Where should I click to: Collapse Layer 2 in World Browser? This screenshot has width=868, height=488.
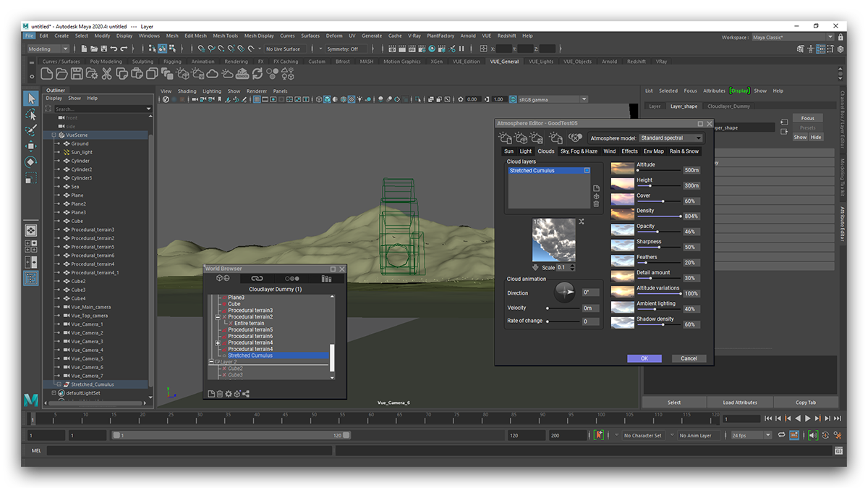(211, 362)
